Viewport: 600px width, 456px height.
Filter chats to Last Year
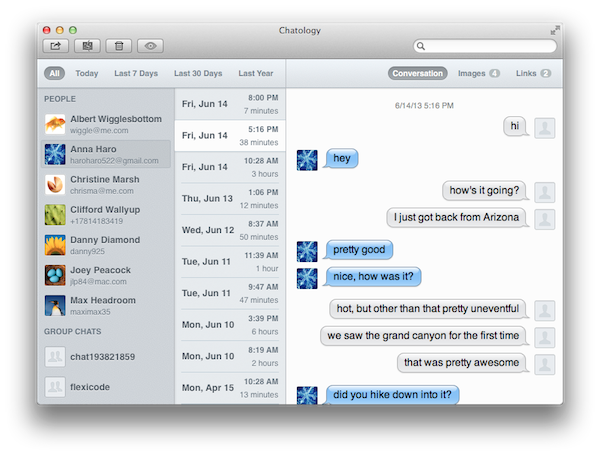tap(255, 73)
